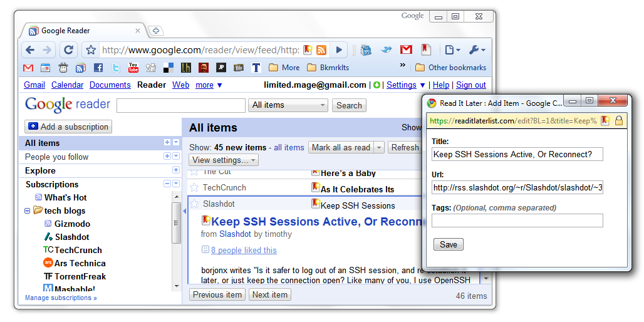The width and height of the screenshot is (644, 322).
Task: Open the Documents link in Google bar
Action: coord(110,85)
